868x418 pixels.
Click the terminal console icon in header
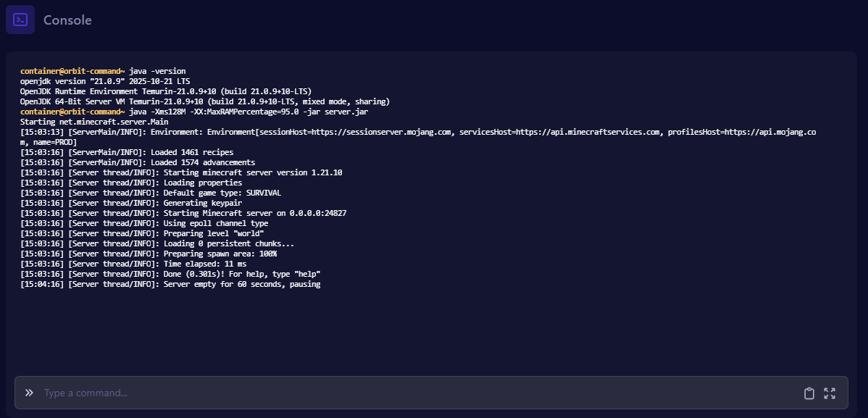(20, 20)
